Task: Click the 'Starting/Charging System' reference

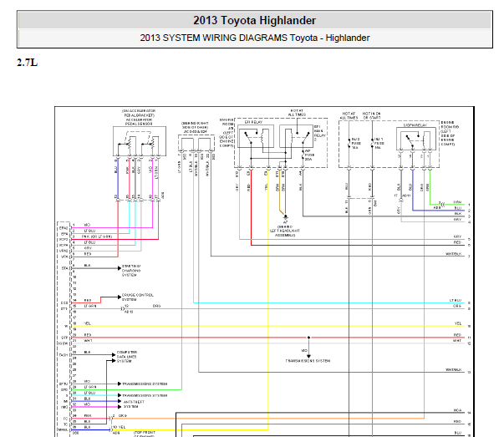Action: point(131,271)
